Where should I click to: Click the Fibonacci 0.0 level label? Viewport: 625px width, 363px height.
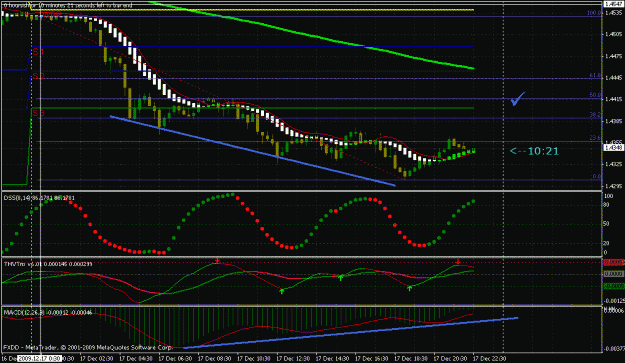tap(597, 177)
